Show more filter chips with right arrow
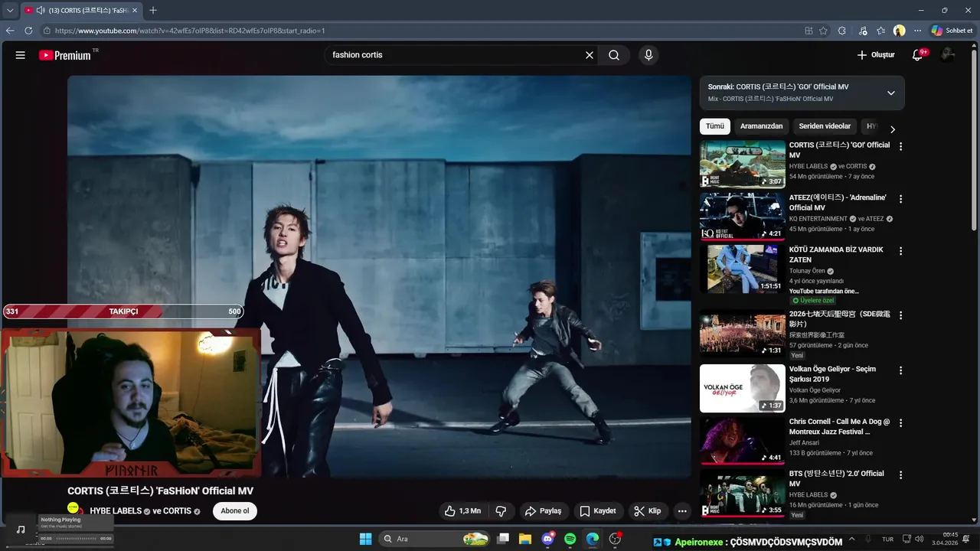The image size is (980, 551). (892, 129)
